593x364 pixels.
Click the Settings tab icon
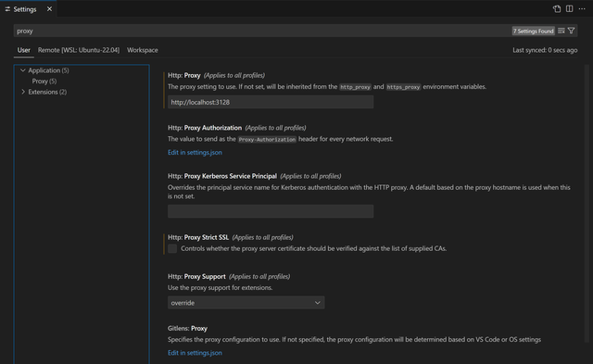7,9
